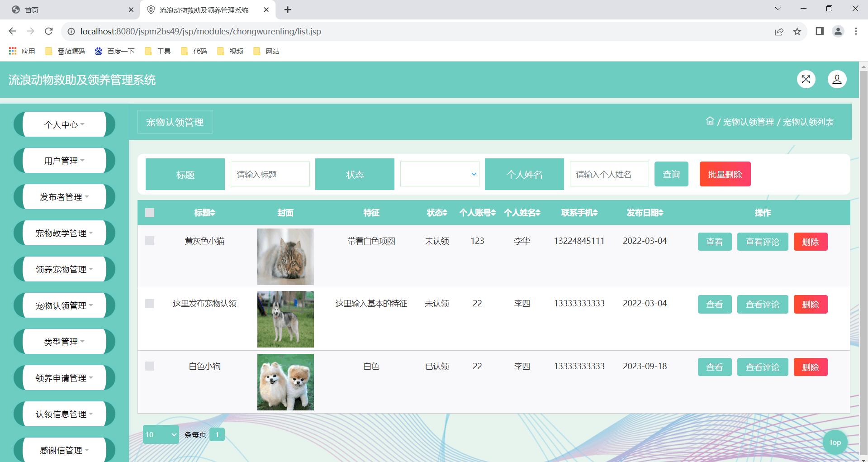This screenshot has height=462, width=868.
Task: Open the user profile icon in header
Action: coord(837,80)
